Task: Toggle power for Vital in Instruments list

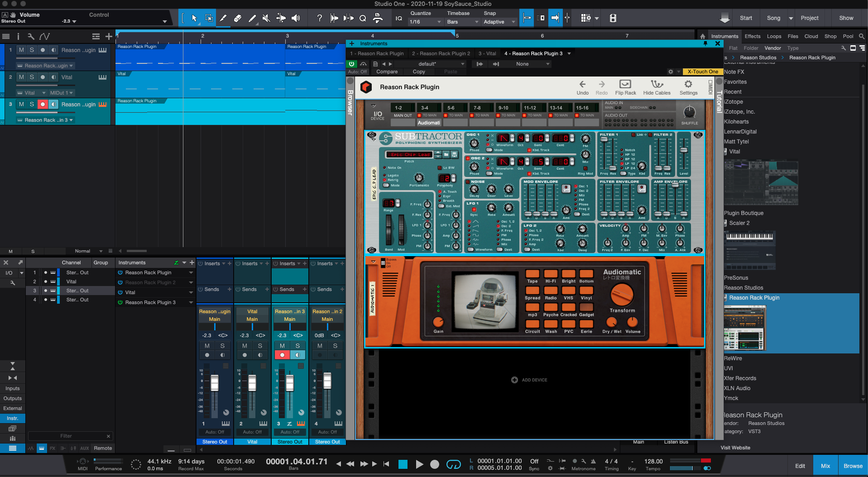Action: (x=120, y=292)
